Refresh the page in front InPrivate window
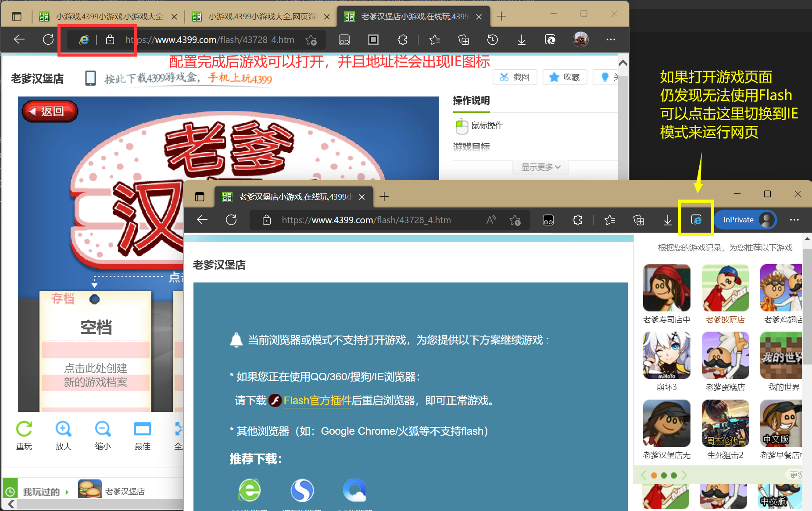812x511 pixels. coord(231,220)
